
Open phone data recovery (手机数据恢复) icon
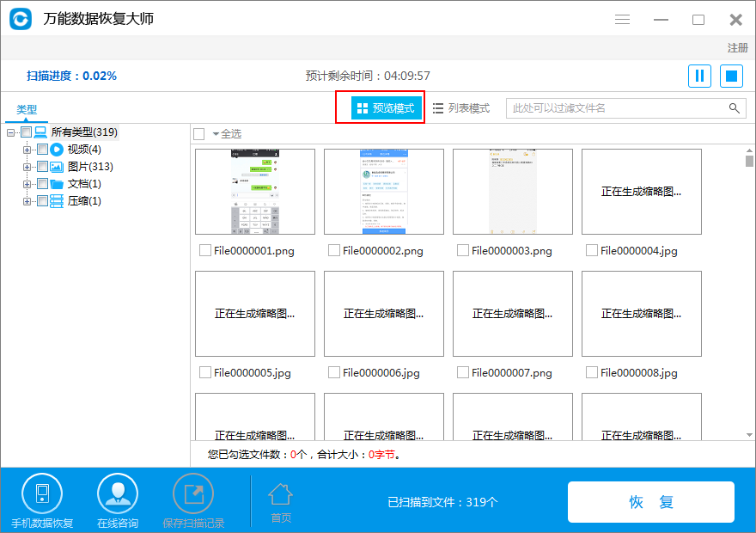(42, 493)
